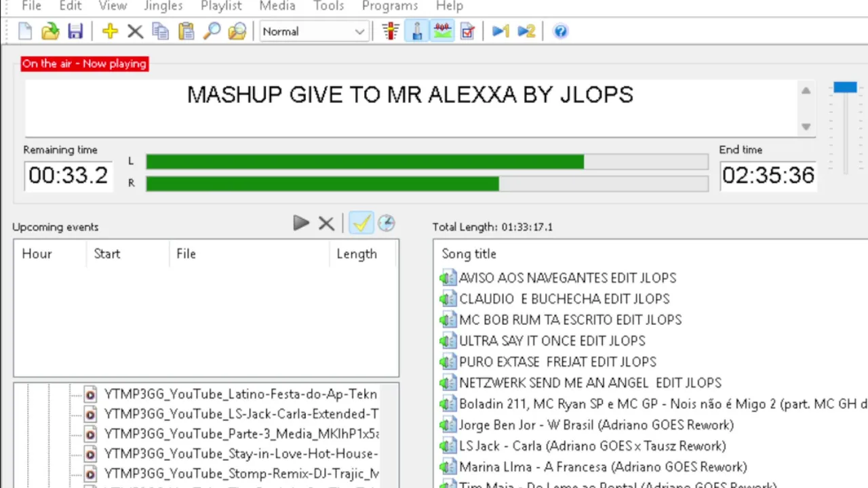This screenshot has height=488, width=868.
Task: Open the play mode dropdown showing Normal
Action: (x=313, y=31)
